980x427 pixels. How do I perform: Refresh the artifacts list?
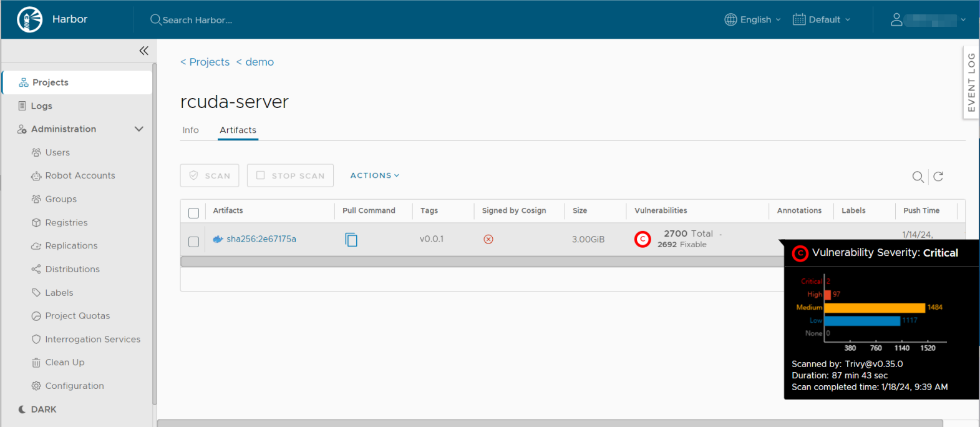coord(938,177)
